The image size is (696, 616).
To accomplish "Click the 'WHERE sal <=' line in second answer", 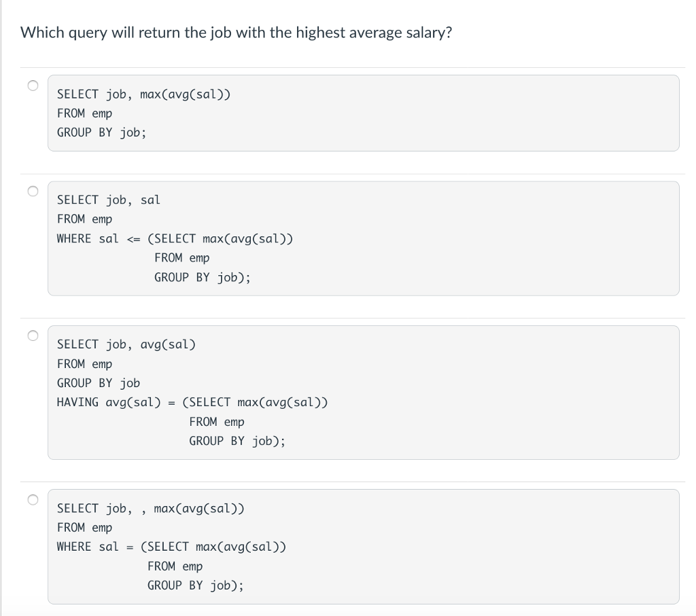I will click(175, 239).
